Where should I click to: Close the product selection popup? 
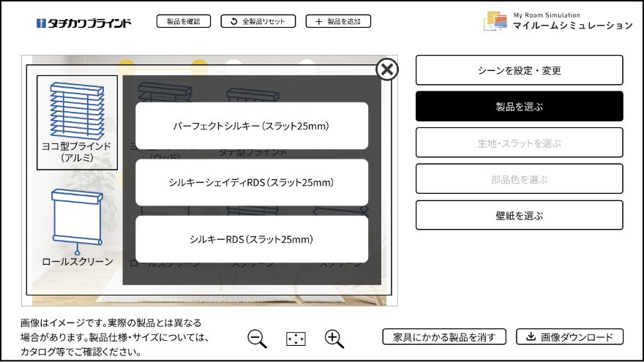pos(387,69)
